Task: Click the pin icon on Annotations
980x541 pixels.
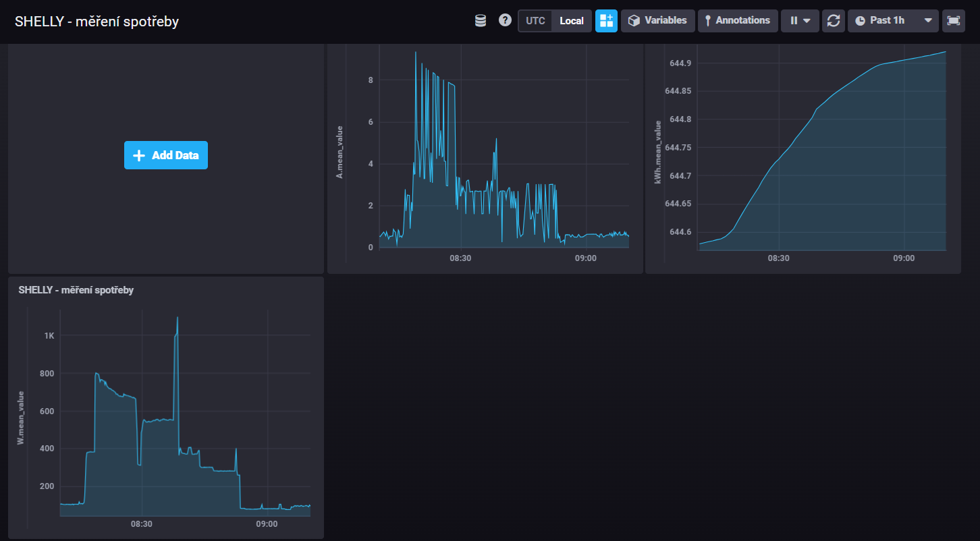Action: coord(707,21)
